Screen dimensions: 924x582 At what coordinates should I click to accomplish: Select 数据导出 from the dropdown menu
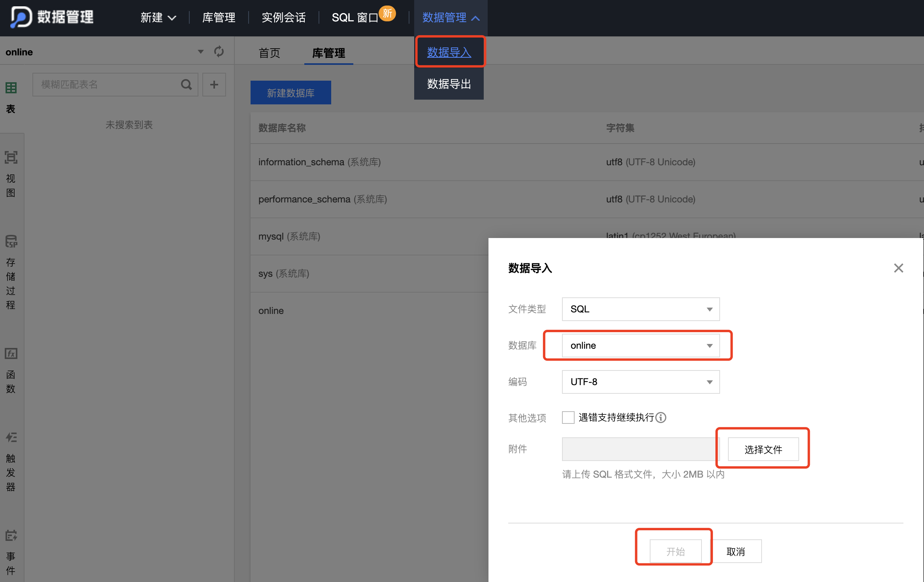click(x=449, y=84)
